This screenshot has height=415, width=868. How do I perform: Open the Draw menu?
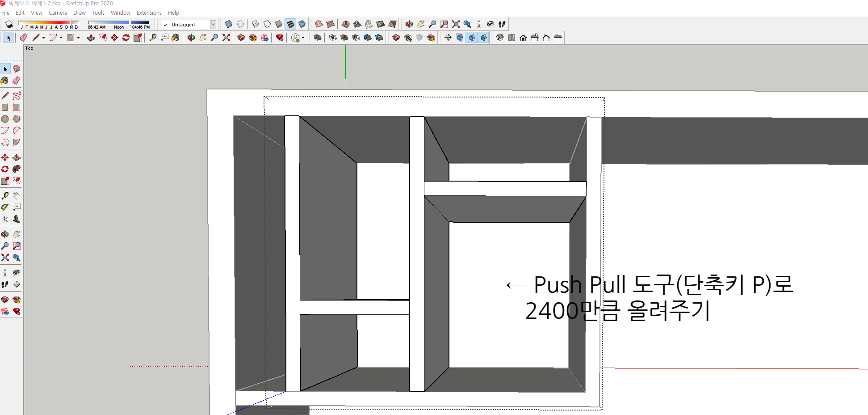pyautogui.click(x=80, y=13)
